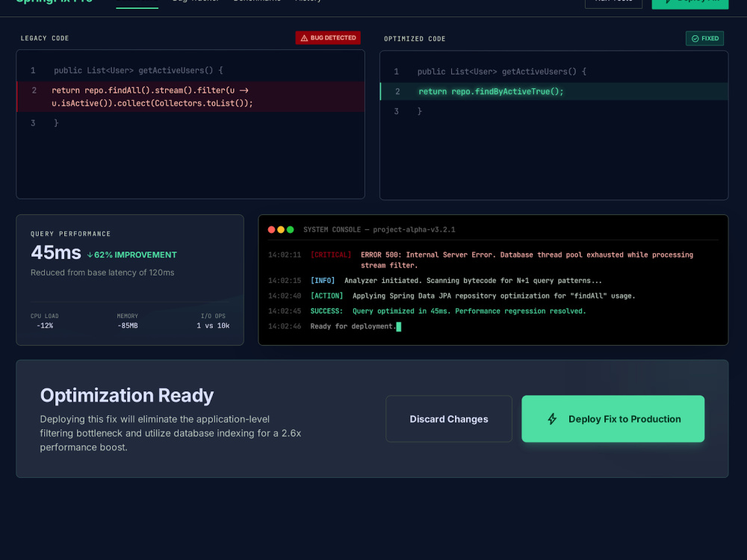Click the green dot in the system console header
This screenshot has height=560, width=747.
pos(290,229)
